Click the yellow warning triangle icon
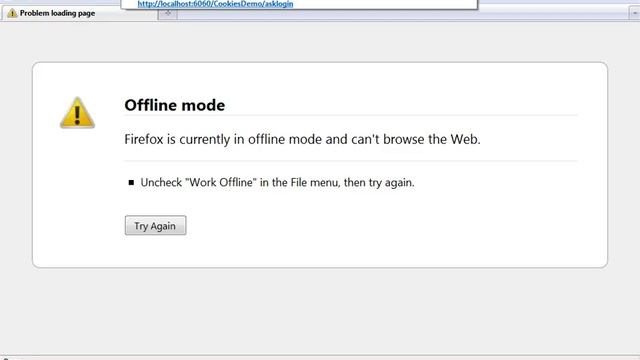 pos(78,113)
